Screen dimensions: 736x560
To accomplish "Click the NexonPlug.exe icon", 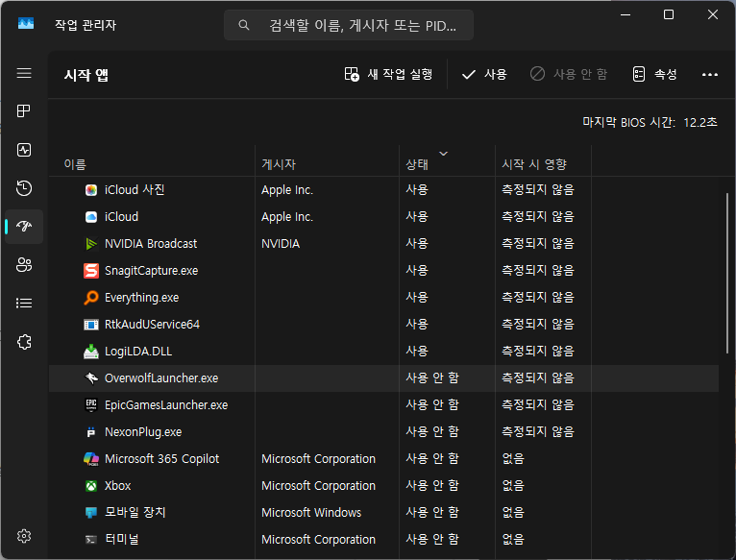I will tap(91, 432).
